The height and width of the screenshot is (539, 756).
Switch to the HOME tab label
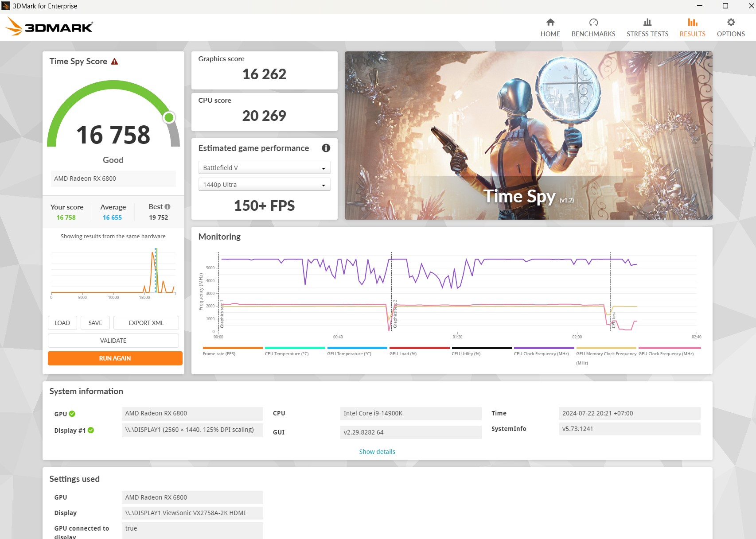550,34
